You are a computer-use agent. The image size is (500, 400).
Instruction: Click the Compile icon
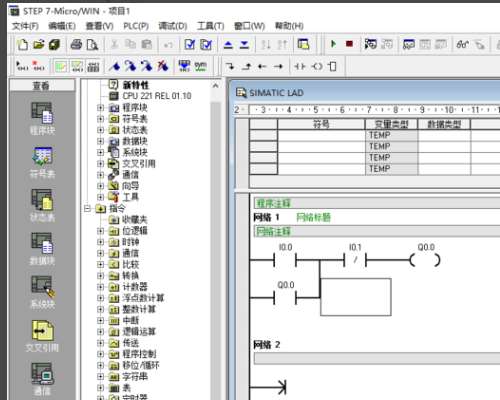pyautogui.click(x=190, y=44)
